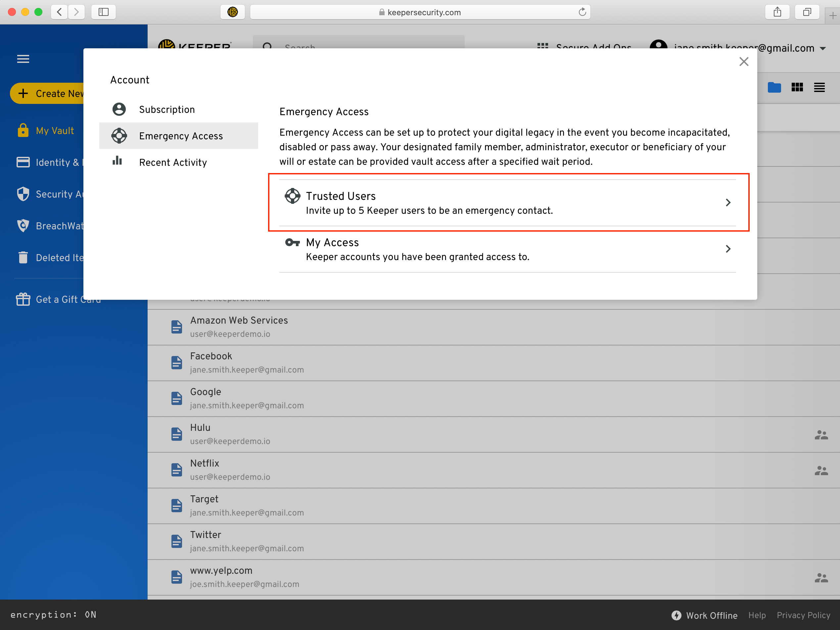
Task: Click the Subscription person icon
Action: [x=119, y=110]
